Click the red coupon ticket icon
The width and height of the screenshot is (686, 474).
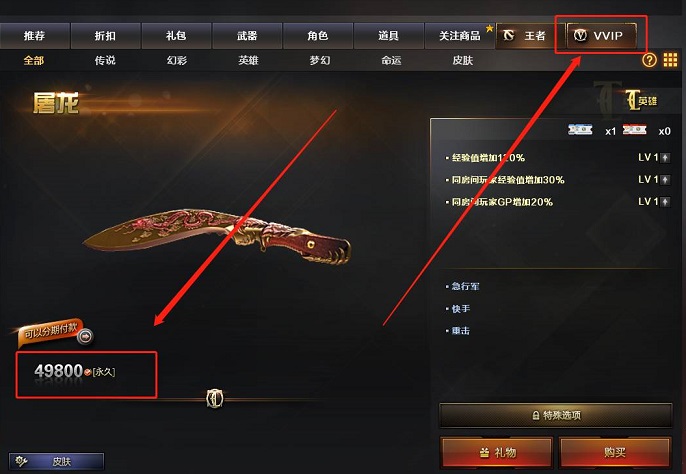click(634, 130)
